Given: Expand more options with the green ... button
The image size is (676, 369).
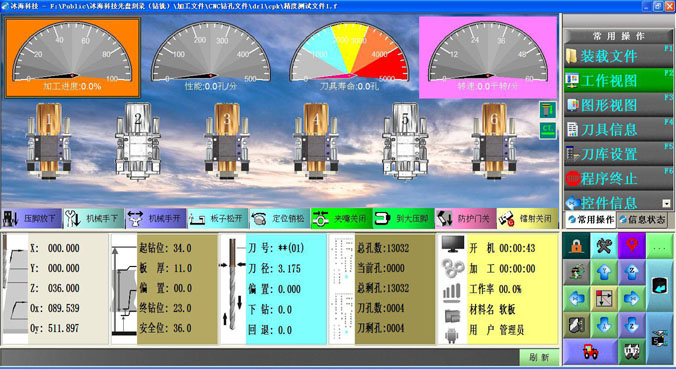Looking at the screenshot, I should [x=660, y=246].
